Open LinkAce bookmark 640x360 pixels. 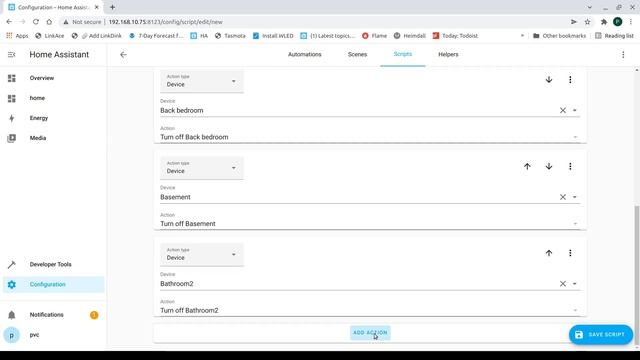tap(50, 36)
